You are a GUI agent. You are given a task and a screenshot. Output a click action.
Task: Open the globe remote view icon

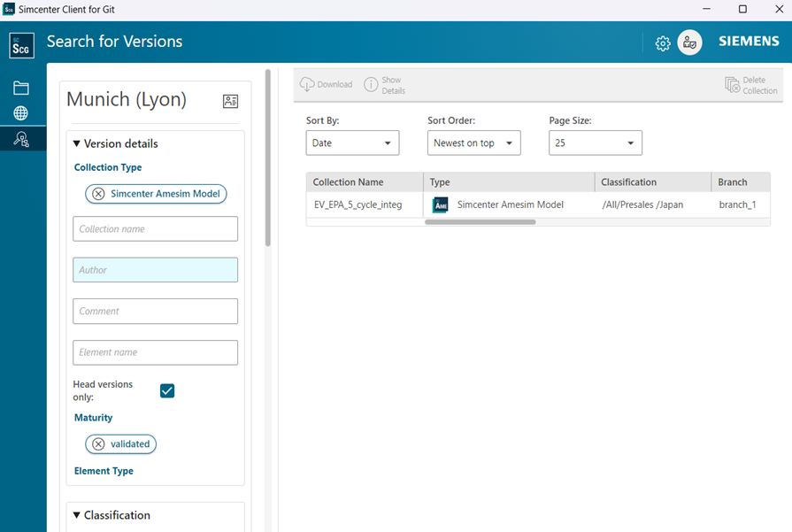tap(20, 113)
